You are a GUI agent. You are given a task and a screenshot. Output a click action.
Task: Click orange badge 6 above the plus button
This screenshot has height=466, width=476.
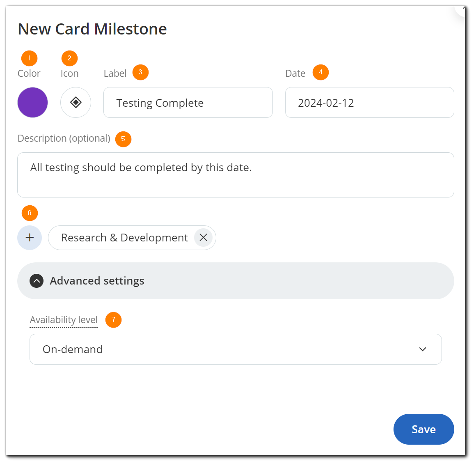click(x=30, y=213)
